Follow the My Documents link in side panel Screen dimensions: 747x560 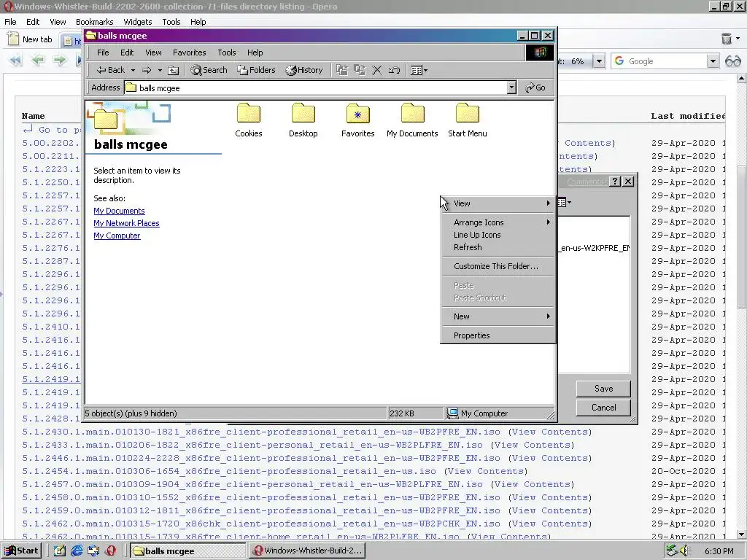119,211
